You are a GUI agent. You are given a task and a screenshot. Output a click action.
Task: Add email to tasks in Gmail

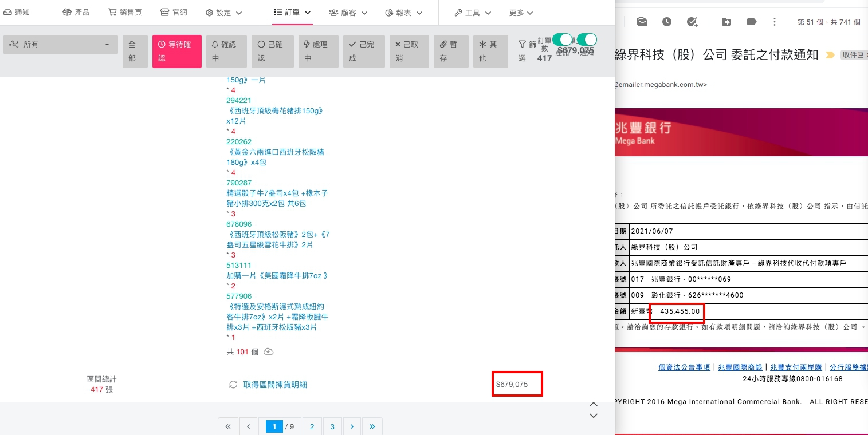(x=692, y=22)
